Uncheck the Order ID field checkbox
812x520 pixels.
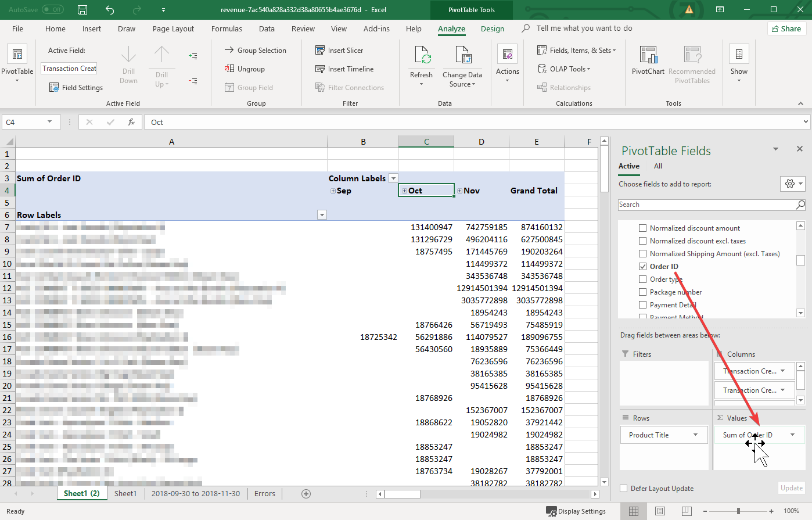pos(642,267)
